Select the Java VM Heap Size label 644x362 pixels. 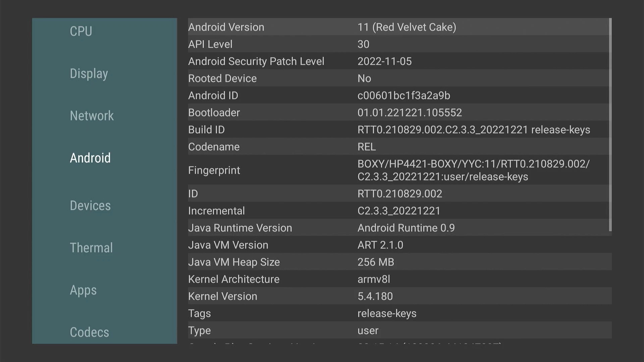click(234, 262)
